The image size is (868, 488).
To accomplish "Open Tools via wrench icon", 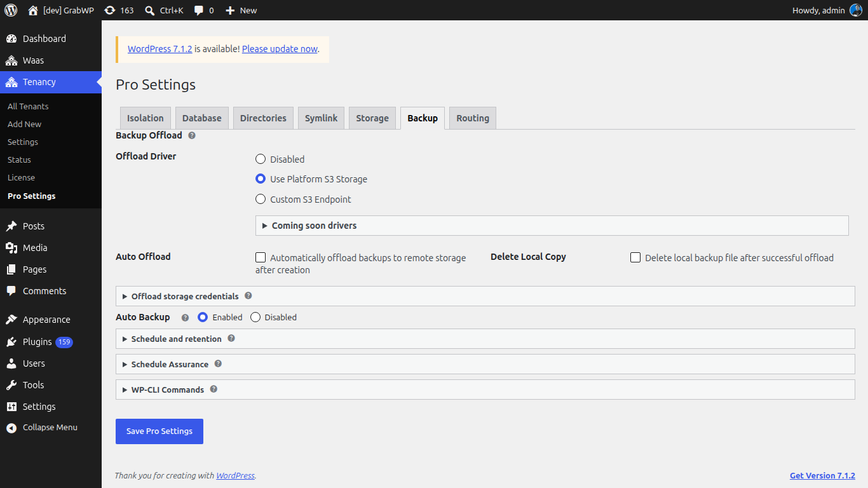I will tap(11, 385).
